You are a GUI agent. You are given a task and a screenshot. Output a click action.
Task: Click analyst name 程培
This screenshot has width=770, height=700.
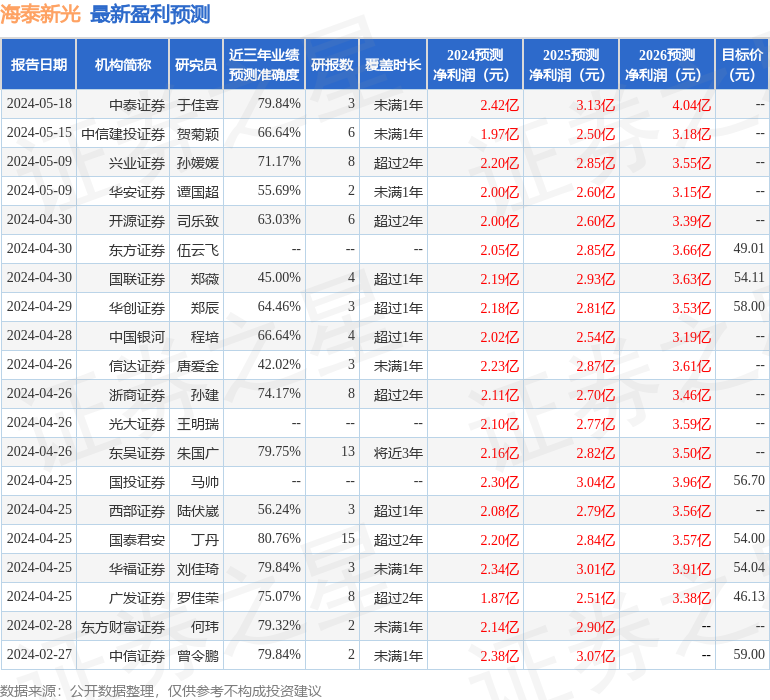tap(205, 336)
